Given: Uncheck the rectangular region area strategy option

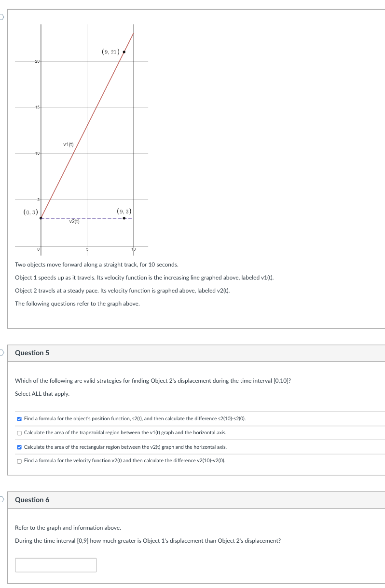Looking at the screenshot, I should 18,447.
